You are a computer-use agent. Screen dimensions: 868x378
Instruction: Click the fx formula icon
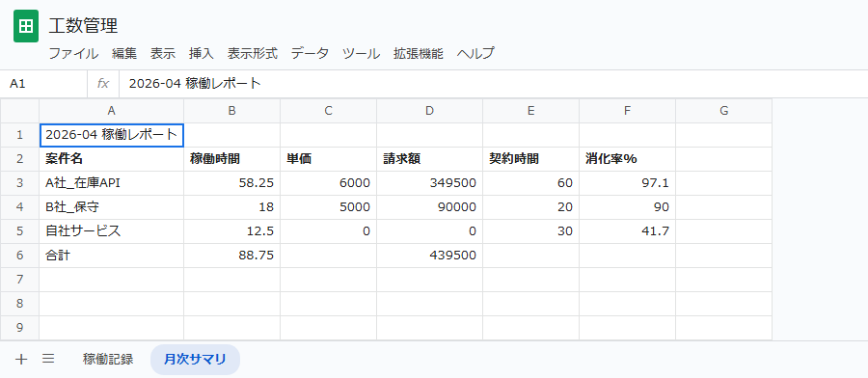coord(103,84)
